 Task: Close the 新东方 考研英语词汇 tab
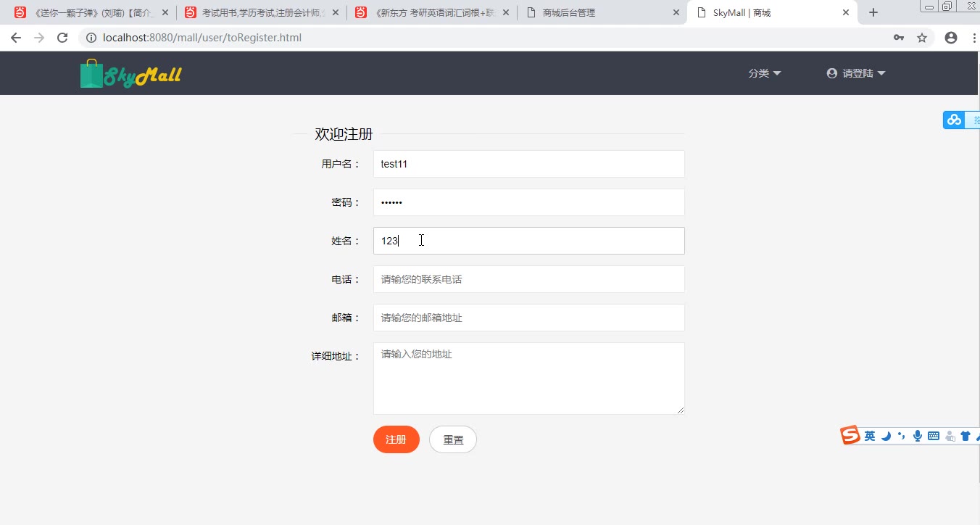[x=506, y=13]
